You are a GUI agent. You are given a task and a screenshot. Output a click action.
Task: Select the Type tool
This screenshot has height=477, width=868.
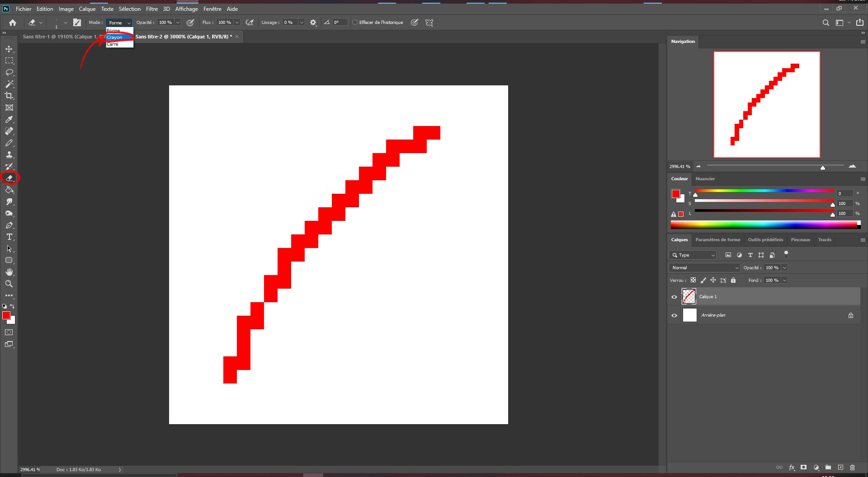(x=9, y=237)
